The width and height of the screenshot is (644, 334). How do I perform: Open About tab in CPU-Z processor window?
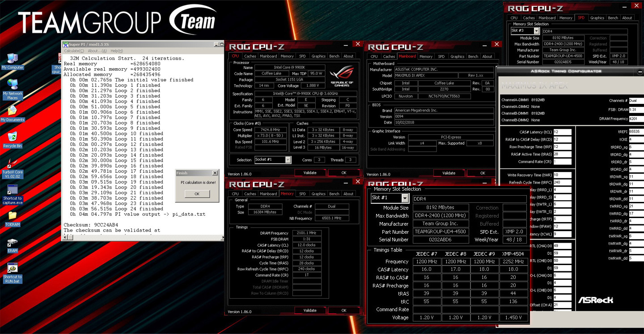pyautogui.click(x=348, y=56)
